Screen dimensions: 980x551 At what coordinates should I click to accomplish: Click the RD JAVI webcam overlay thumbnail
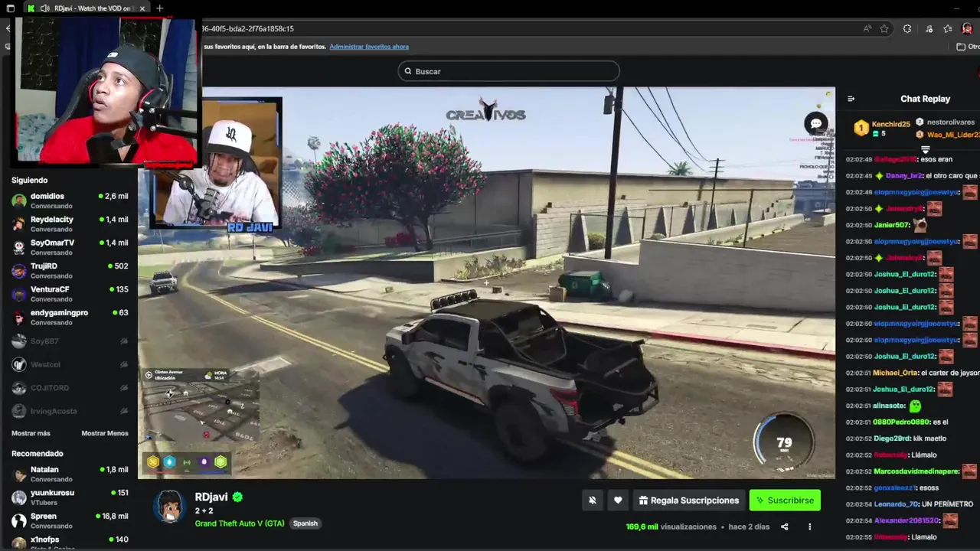(217, 164)
